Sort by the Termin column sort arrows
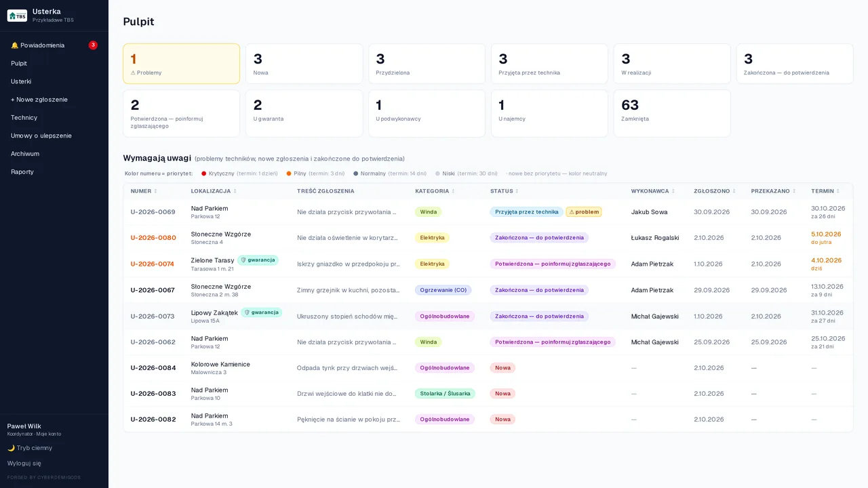This screenshot has height=488, width=868. point(837,191)
